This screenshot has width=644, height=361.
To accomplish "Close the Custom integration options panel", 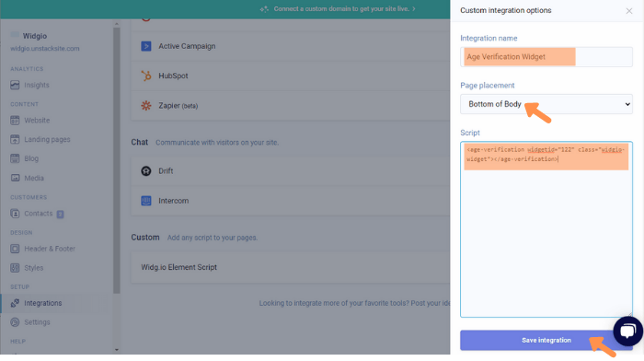I will pos(628,11).
